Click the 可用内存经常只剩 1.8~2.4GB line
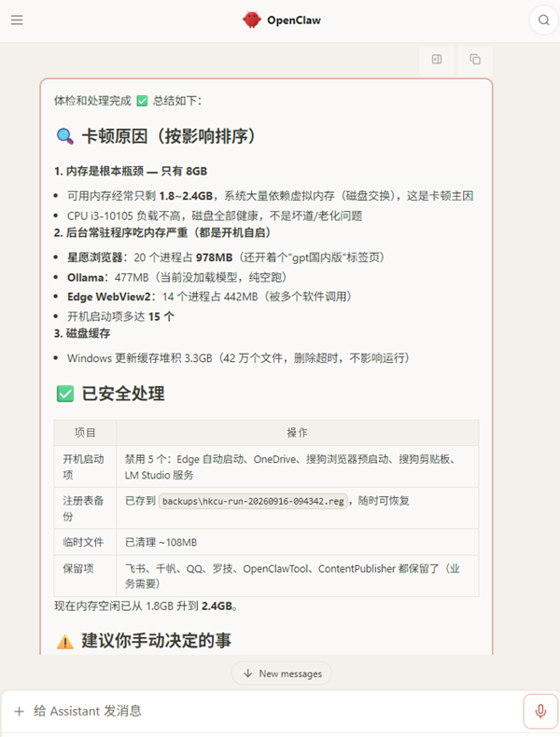The height and width of the screenshot is (737, 560). pos(270,196)
